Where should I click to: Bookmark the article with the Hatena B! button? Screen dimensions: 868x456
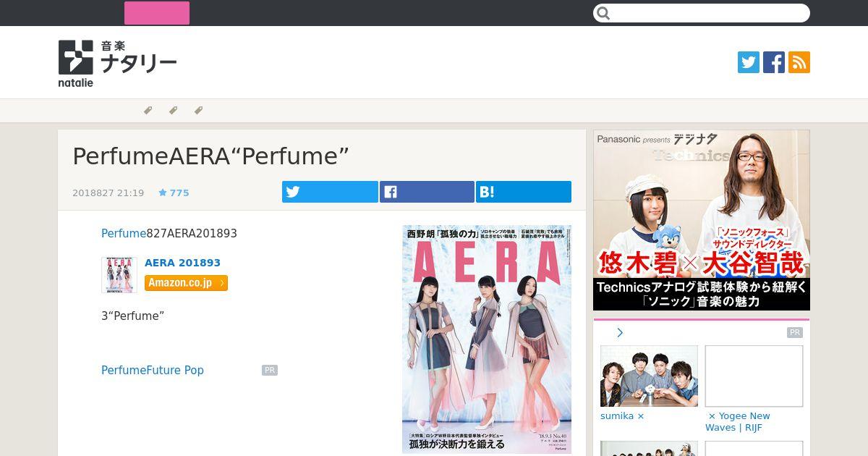coord(524,192)
